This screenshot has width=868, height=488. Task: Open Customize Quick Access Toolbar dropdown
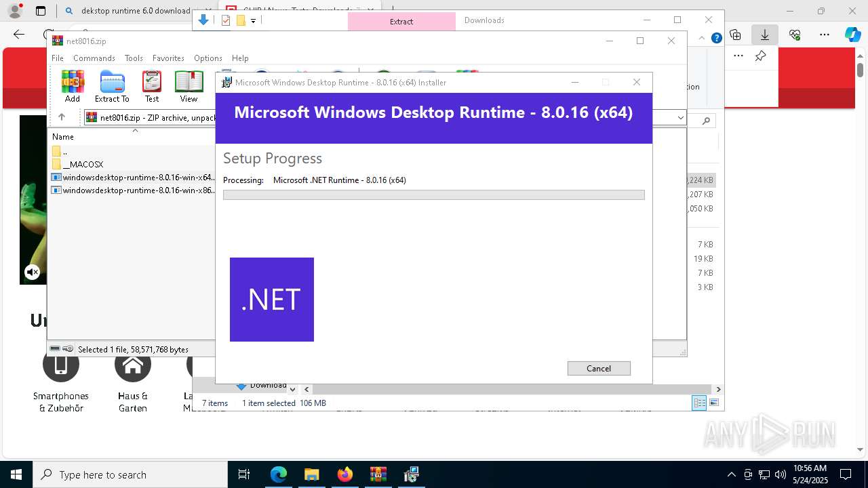coord(253,21)
